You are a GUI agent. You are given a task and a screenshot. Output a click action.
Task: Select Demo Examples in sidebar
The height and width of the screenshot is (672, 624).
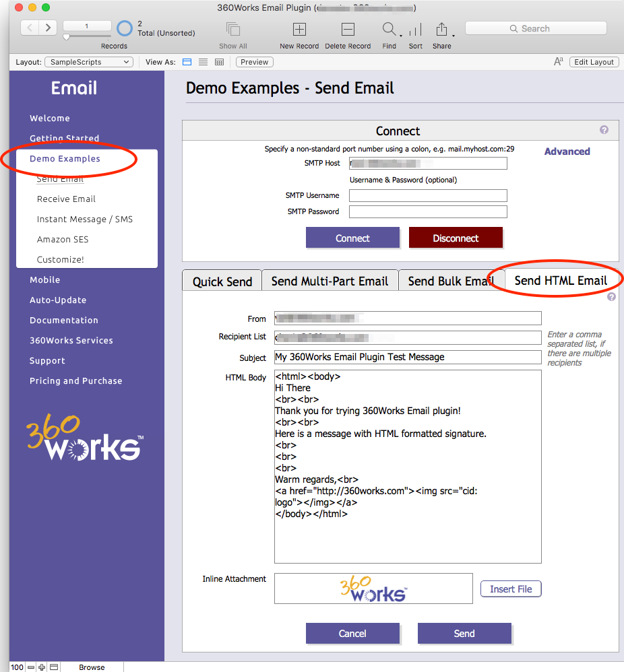pos(65,158)
